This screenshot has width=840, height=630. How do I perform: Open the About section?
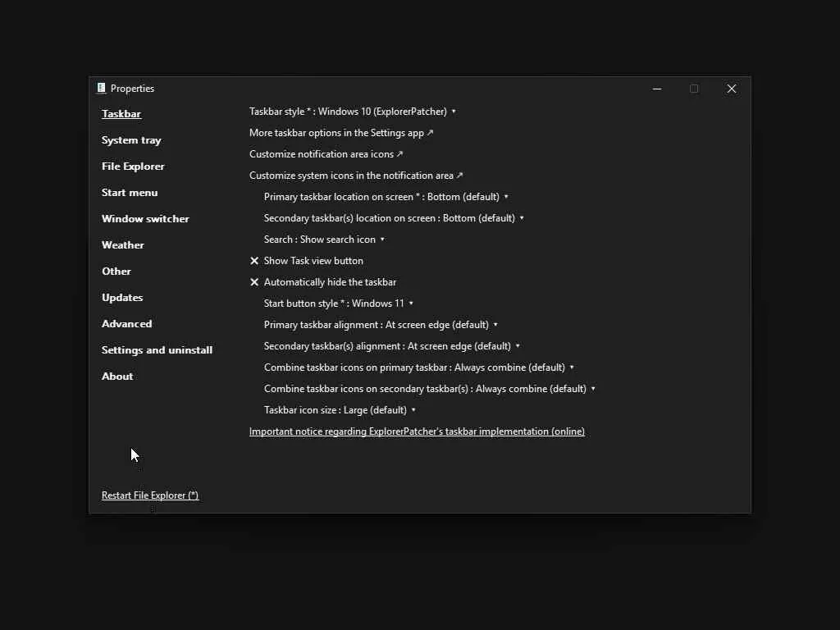click(117, 376)
